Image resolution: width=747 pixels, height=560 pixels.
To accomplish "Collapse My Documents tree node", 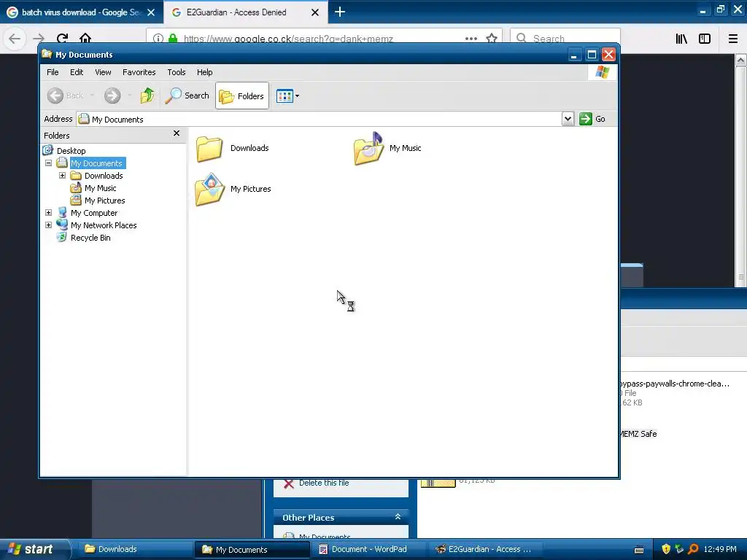I will 49,163.
